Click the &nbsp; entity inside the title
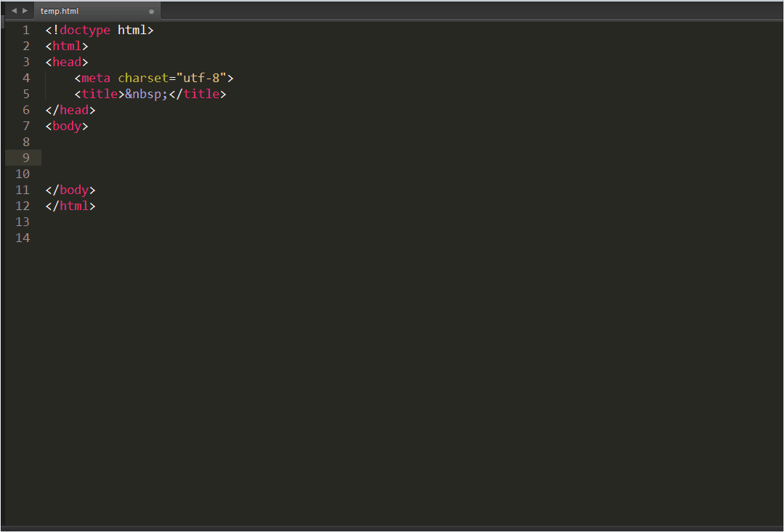Viewport: 784px width, 532px height. [147, 94]
